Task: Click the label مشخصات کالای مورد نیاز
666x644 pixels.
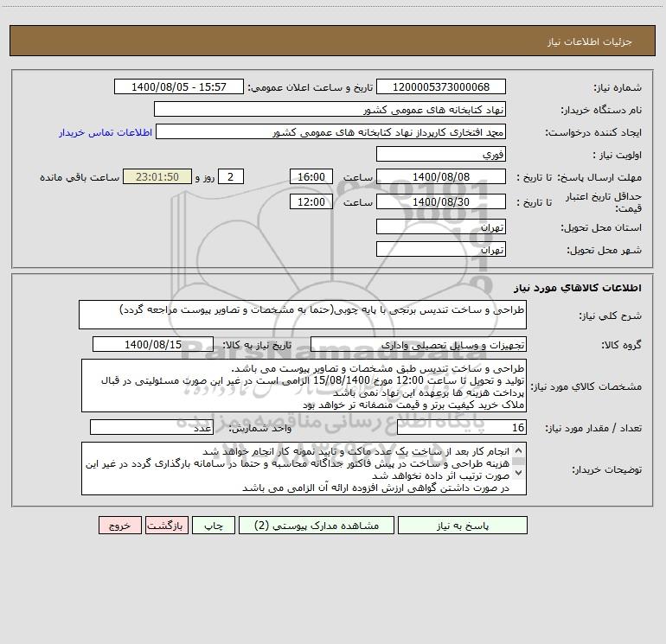Action: pos(586,386)
